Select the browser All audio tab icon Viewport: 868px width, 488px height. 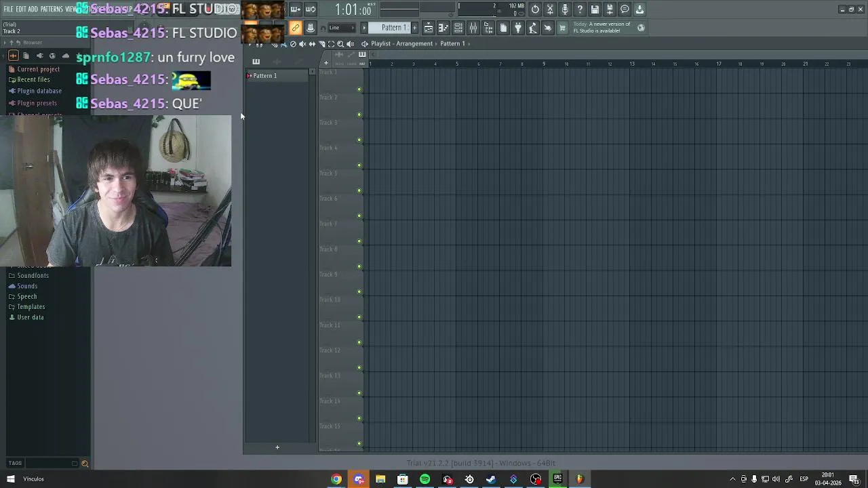coord(13,56)
